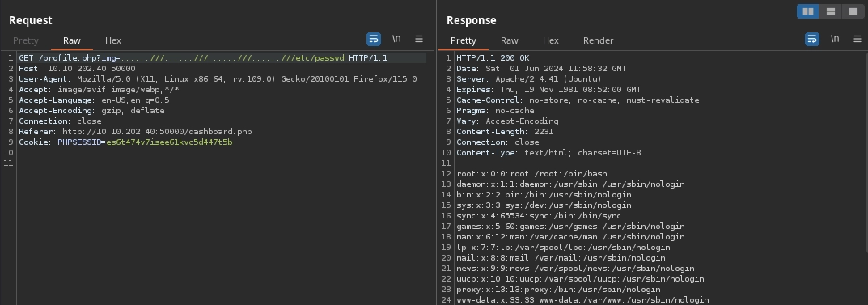Screen dimensions: 868x305
Task: Toggle word wrap in Request panel
Action: (x=374, y=40)
